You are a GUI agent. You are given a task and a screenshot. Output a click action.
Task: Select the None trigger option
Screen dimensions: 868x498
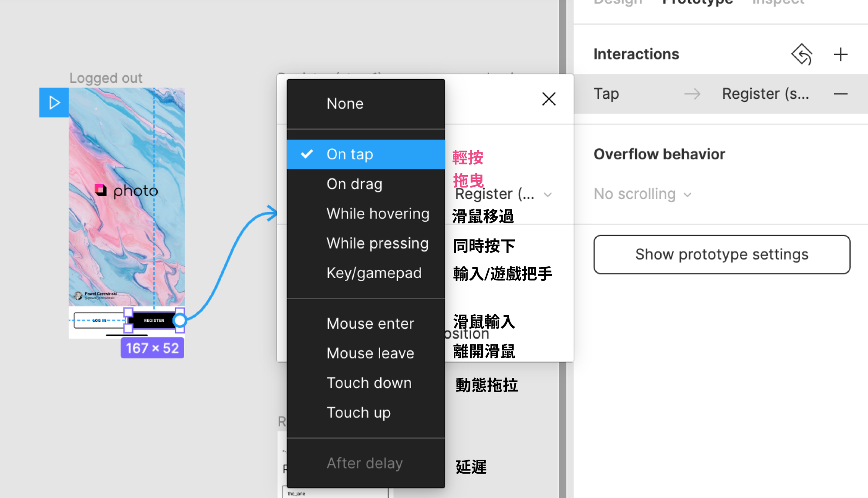(345, 104)
